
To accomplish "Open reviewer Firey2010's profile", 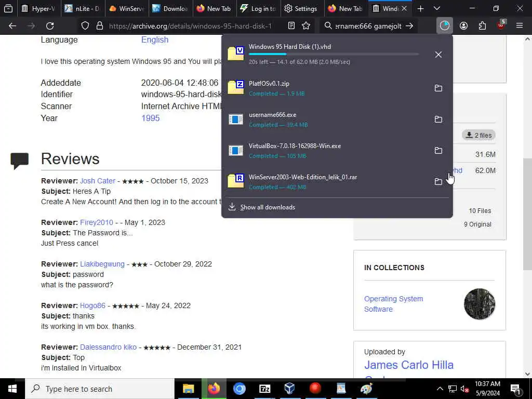I will tap(97, 222).
